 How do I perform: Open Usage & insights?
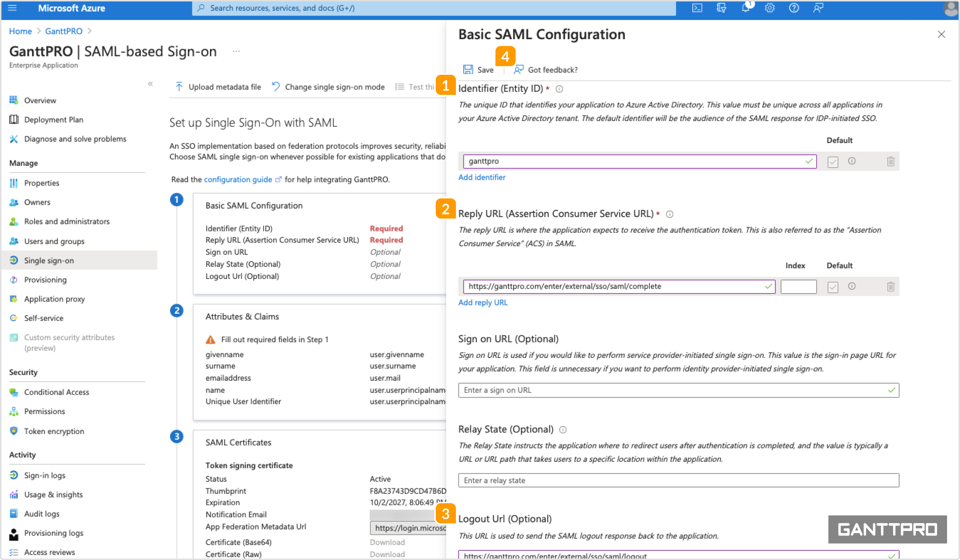click(x=53, y=495)
